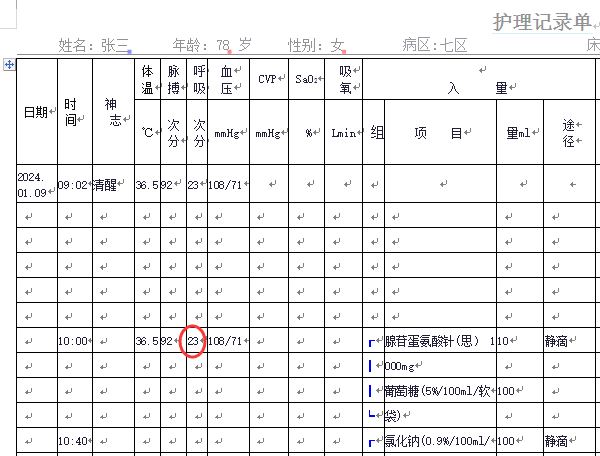The height and width of the screenshot is (456, 600).
Task: Click the amount 100 in the 氯化钠 row
Action: click(x=520, y=441)
